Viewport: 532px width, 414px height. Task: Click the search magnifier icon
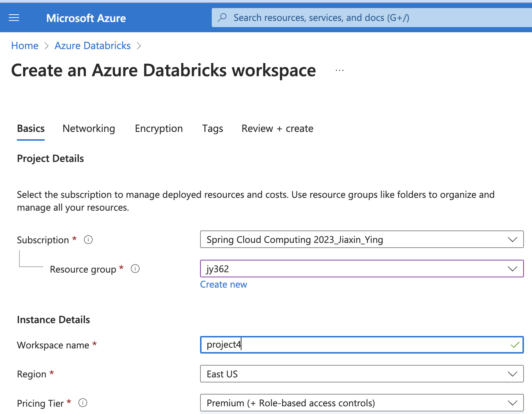[222, 18]
